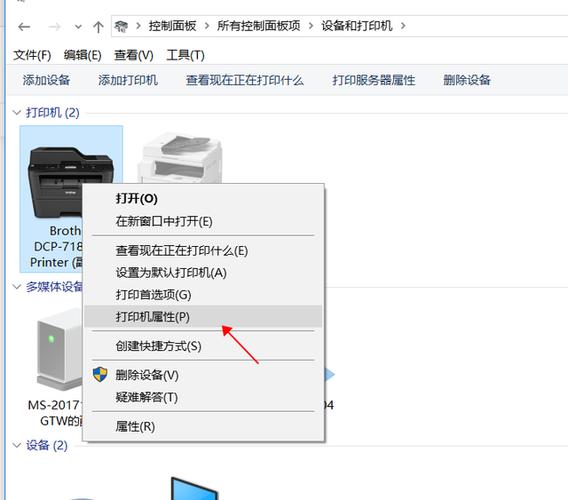The height and width of the screenshot is (500, 568).
Task: Expand chevron before 控制面板 breadcrumb
Action: pyautogui.click(x=138, y=26)
